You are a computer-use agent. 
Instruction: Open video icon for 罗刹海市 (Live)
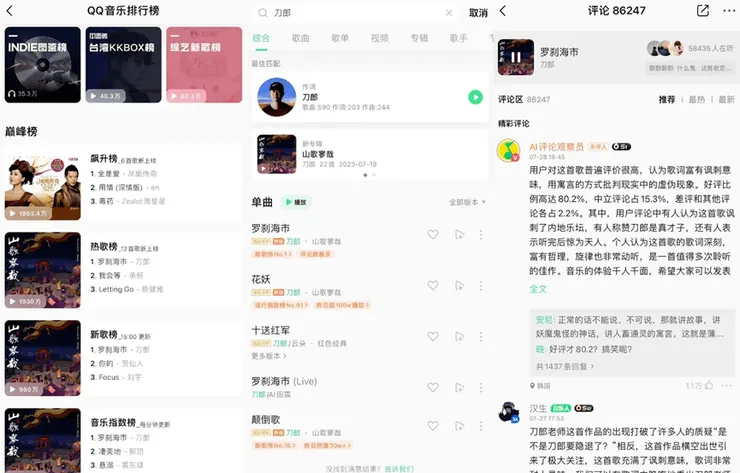(x=459, y=388)
